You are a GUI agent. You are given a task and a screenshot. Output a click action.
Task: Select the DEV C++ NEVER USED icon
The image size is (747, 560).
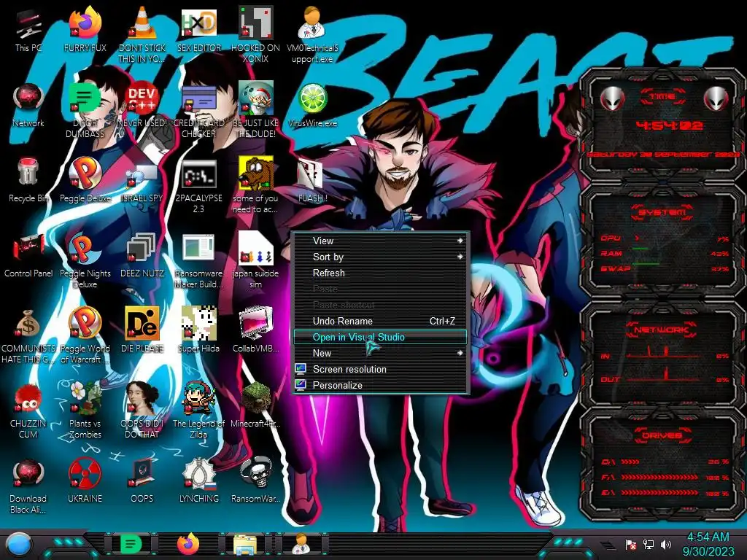coord(142,105)
